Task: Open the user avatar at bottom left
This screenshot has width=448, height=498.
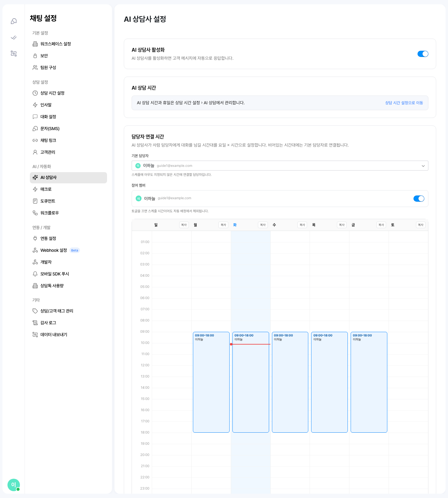Action: tap(14, 485)
